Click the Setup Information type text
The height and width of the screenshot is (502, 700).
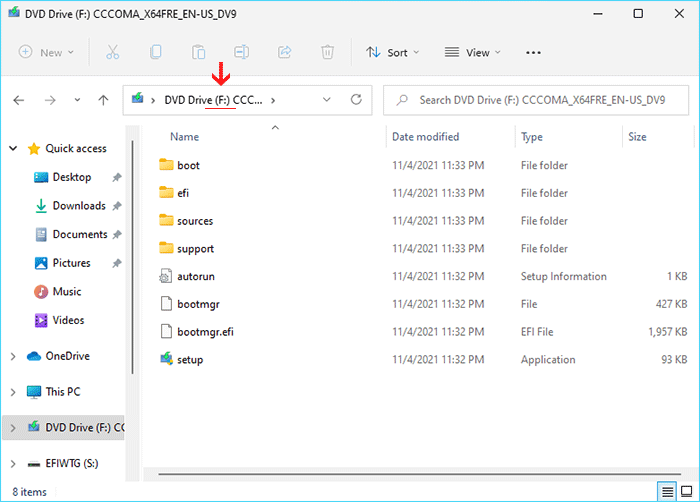563,276
